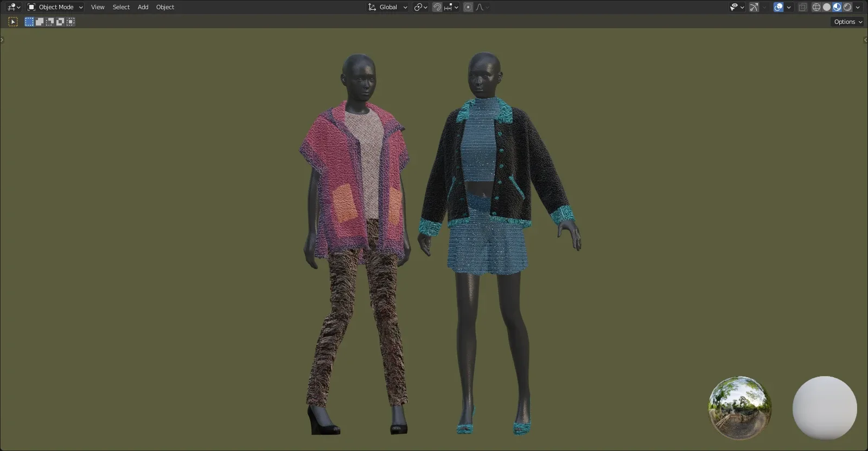Click the HDRI environment preview sphere

click(740, 408)
